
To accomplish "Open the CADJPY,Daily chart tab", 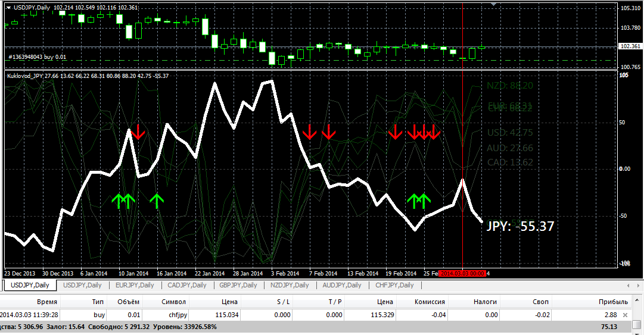I will [187, 285].
